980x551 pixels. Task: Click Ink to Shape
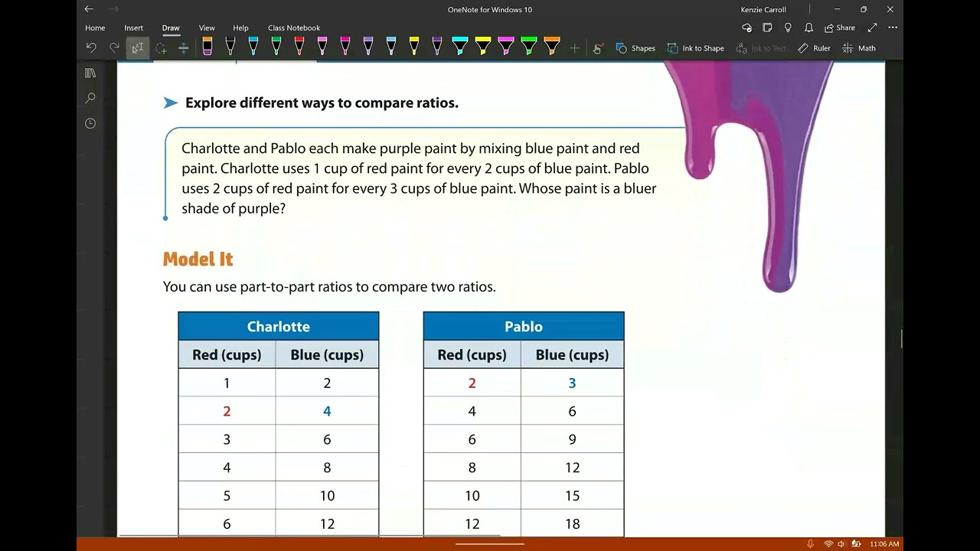[695, 48]
